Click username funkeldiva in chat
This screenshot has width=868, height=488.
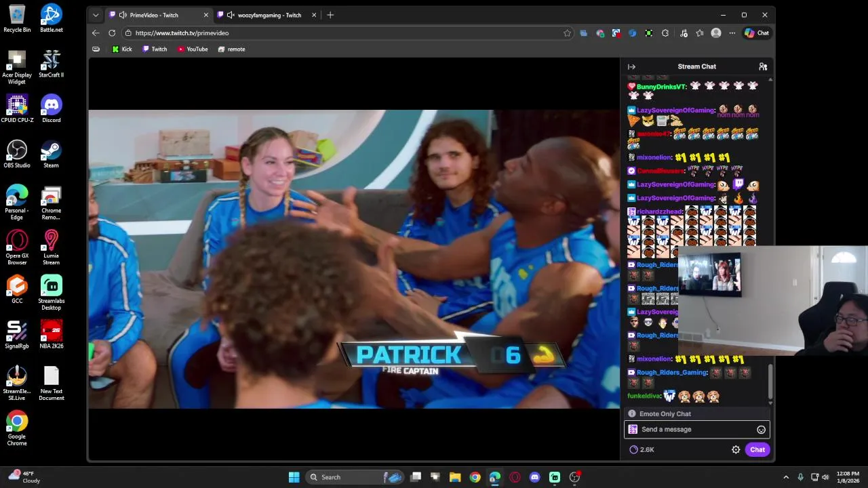[x=644, y=396]
